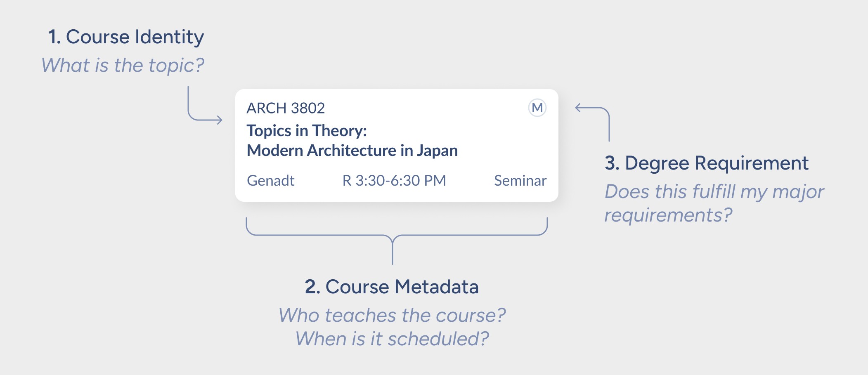
Task: Open 'Modern Architecture in Japan' title line
Action: point(352,151)
